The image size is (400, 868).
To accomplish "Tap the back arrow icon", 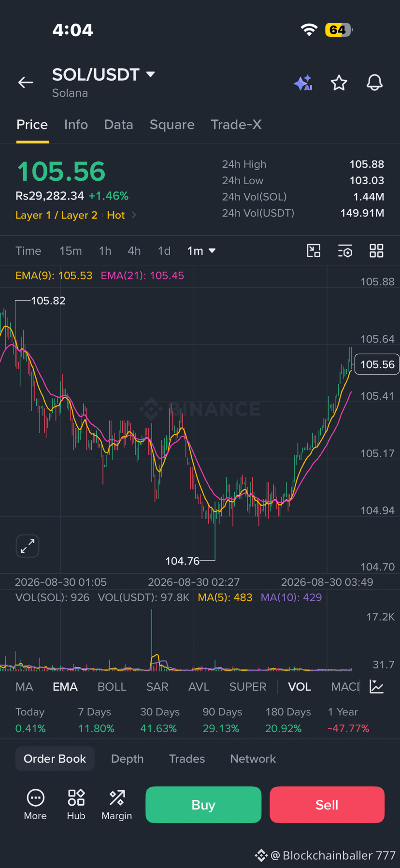I will [x=26, y=83].
